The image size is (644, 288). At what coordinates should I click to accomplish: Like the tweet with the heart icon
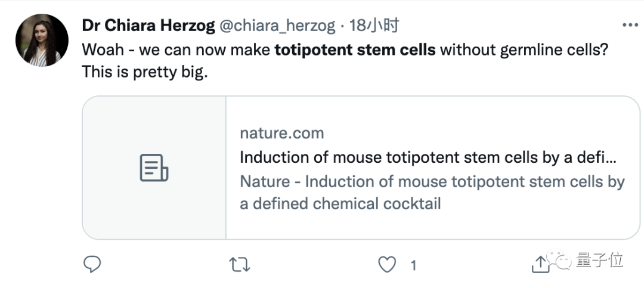[388, 264]
